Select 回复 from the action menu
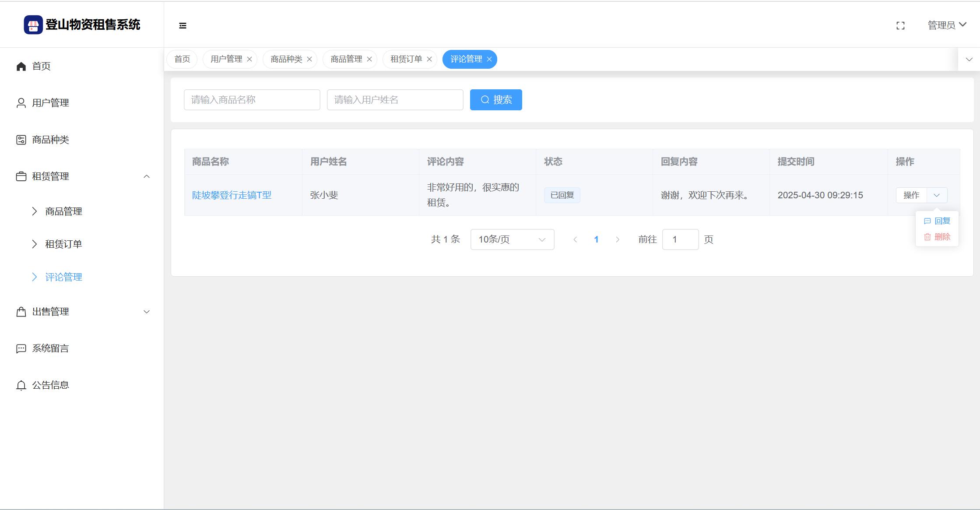The image size is (980, 510). coord(938,221)
